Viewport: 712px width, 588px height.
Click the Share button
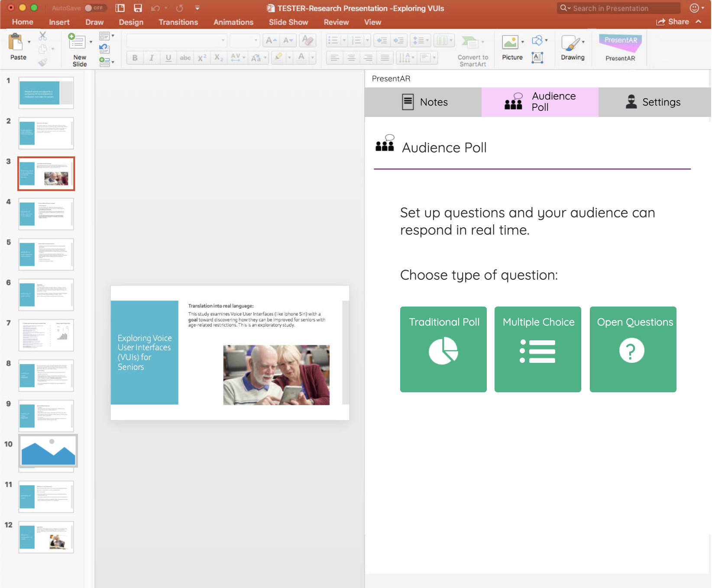coord(673,22)
